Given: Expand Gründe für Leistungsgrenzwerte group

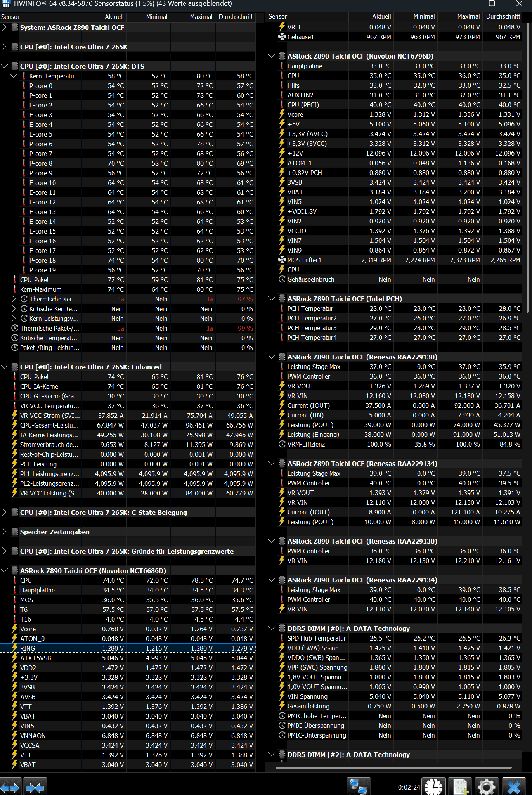Looking at the screenshot, I should [x=4, y=551].
